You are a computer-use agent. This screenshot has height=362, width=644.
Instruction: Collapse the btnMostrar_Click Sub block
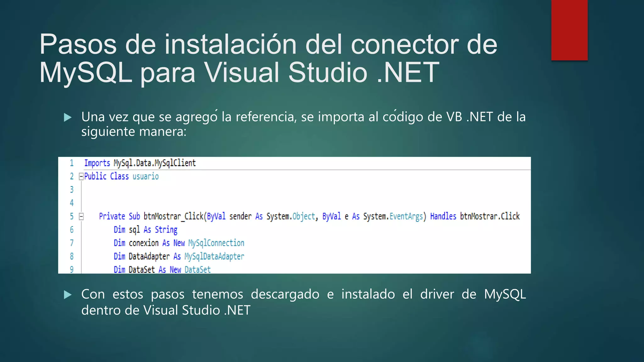pyautogui.click(x=81, y=217)
